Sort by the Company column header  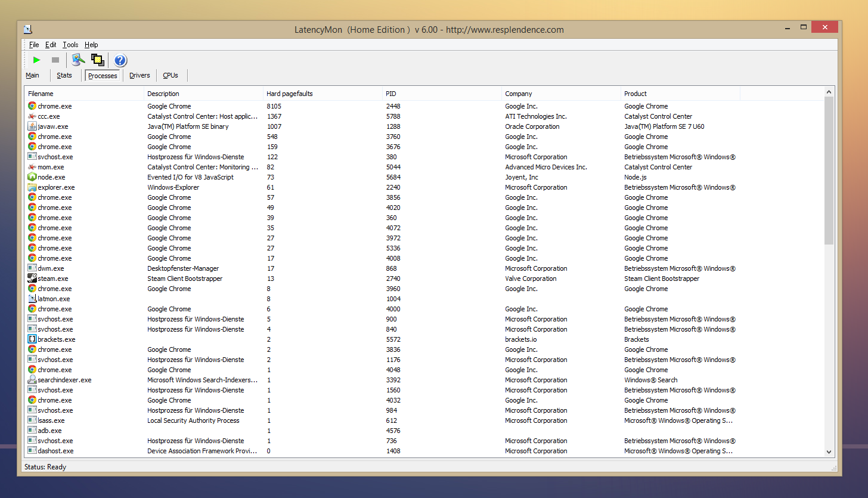tap(562, 94)
